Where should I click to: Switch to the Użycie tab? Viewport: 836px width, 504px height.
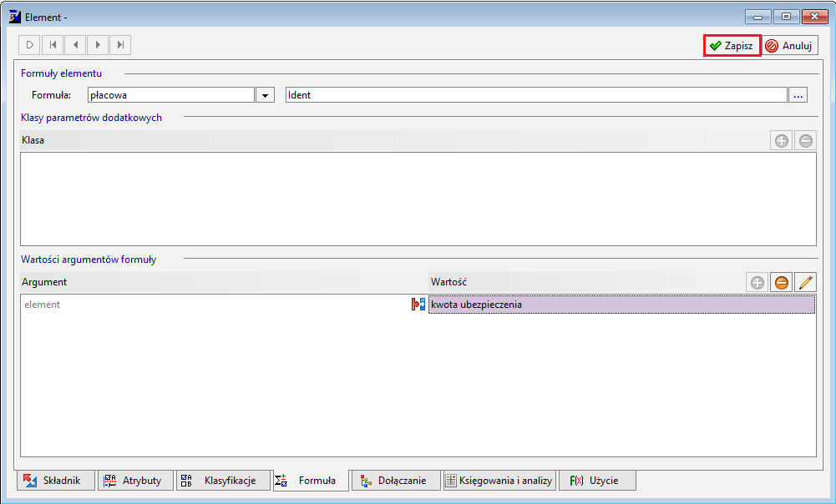597,481
